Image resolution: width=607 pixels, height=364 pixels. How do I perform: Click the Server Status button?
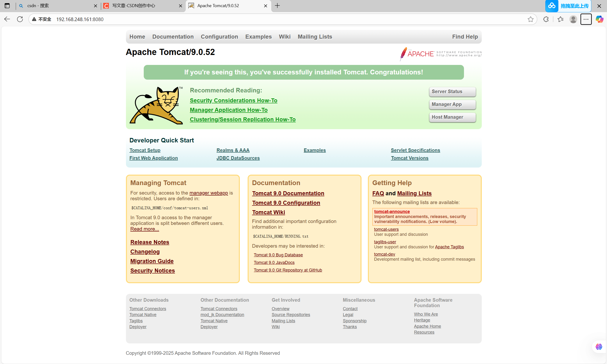tap(452, 91)
